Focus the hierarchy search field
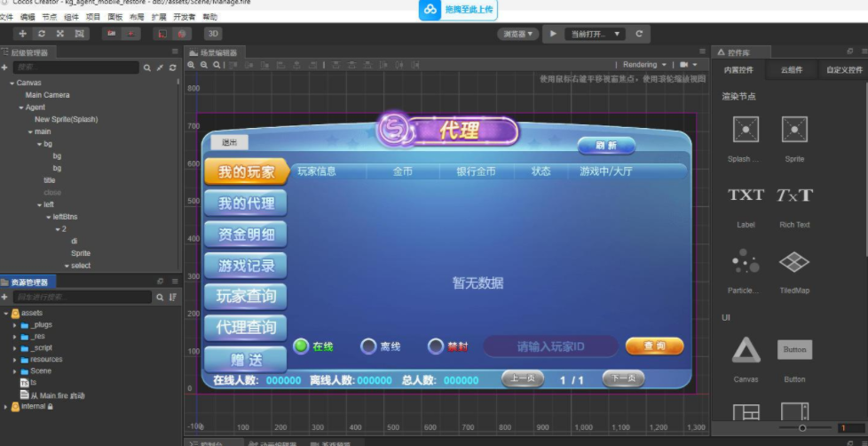868x446 pixels. coord(76,68)
